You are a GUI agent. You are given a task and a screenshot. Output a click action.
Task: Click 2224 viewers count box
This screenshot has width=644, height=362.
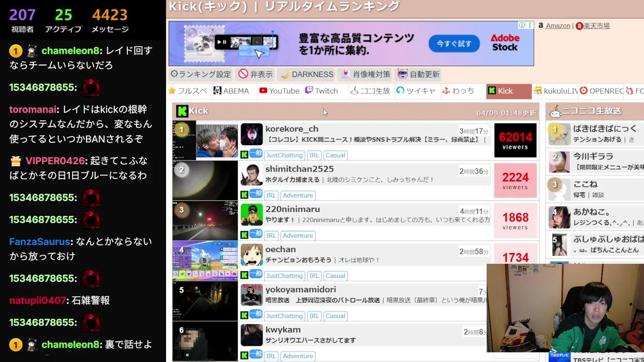[515, 180]
